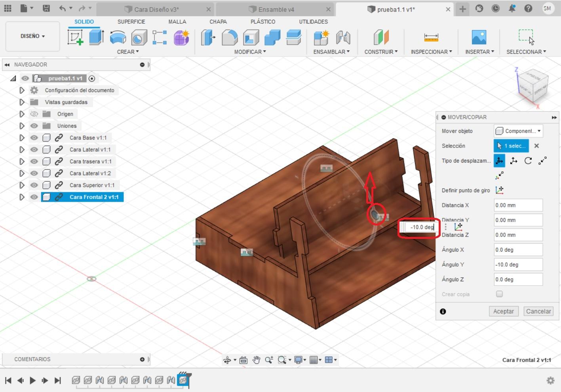The image size is (561, 392).
Task: Switch to the UTILIDADES tab
Action: pos(314,22)
